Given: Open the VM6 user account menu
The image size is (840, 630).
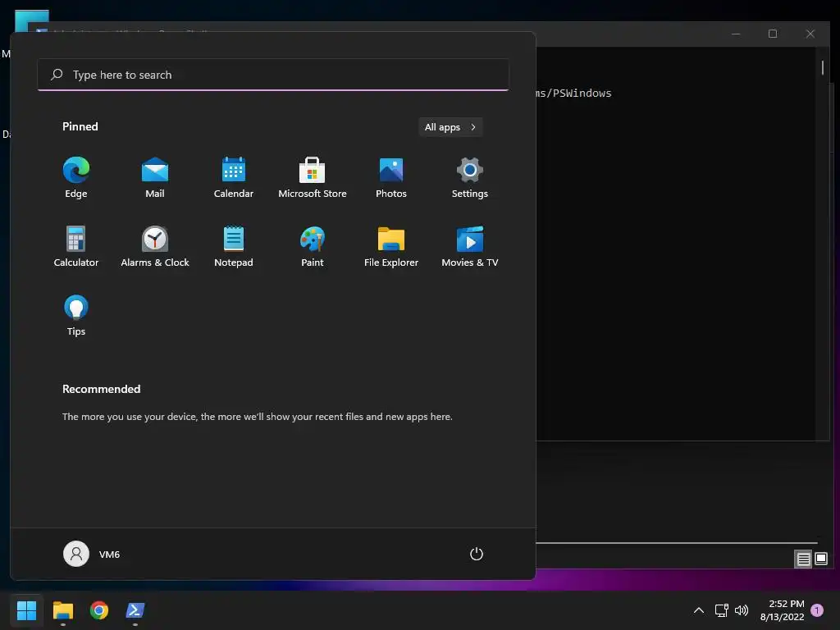Looking at the screenshot, I should click(92, 554).
